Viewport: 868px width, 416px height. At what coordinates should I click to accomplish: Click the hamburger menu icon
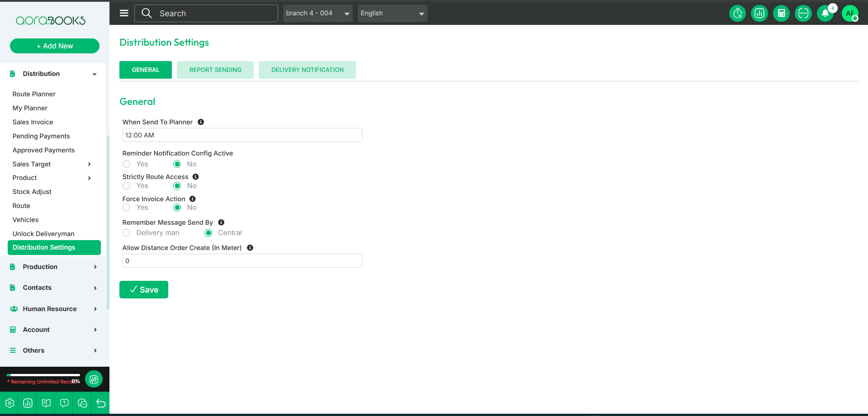point(124,13)
